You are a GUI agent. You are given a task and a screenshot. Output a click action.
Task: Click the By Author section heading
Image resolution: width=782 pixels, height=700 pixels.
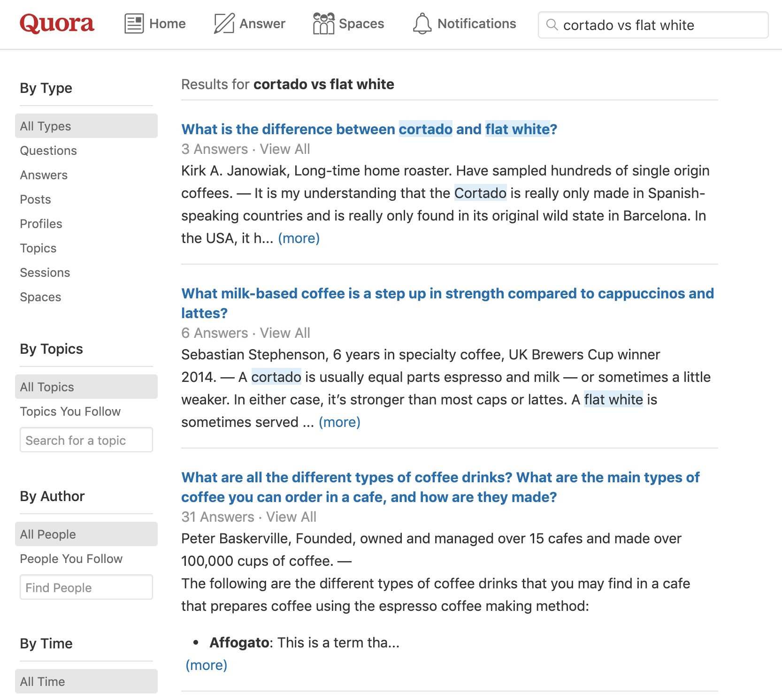[52, 496]
